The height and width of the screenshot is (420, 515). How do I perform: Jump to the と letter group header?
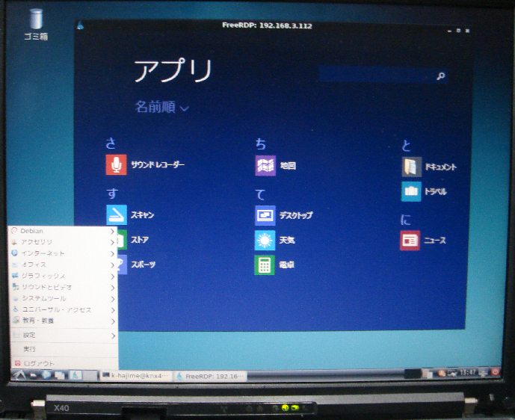click(407, 145)
